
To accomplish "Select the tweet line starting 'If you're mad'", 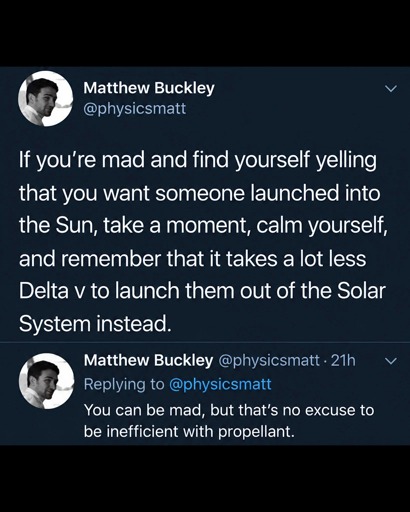I will click(x=198, y=160).
